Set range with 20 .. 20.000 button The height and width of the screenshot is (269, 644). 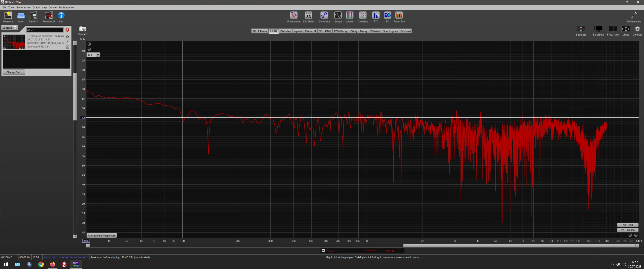(628, 230)
